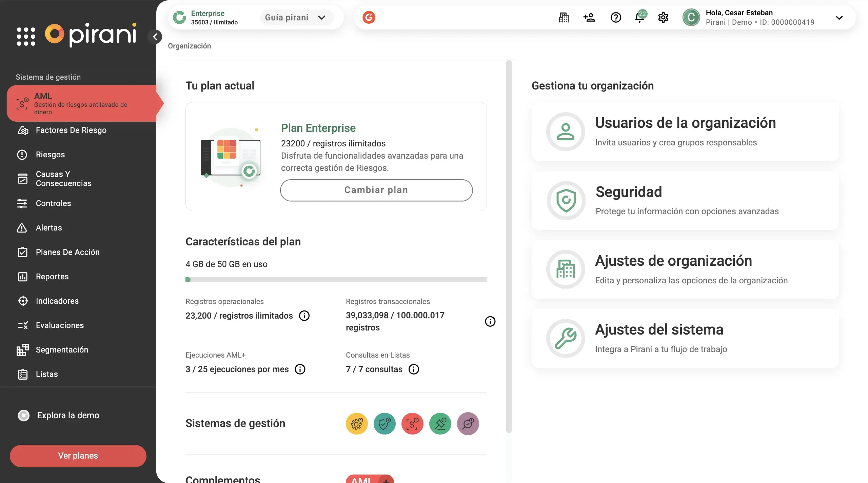Image resolution: width=868 pixels, height=483 pixels.
Task: Open Riesgos in the sidebar menu
Action: point(50,155)
